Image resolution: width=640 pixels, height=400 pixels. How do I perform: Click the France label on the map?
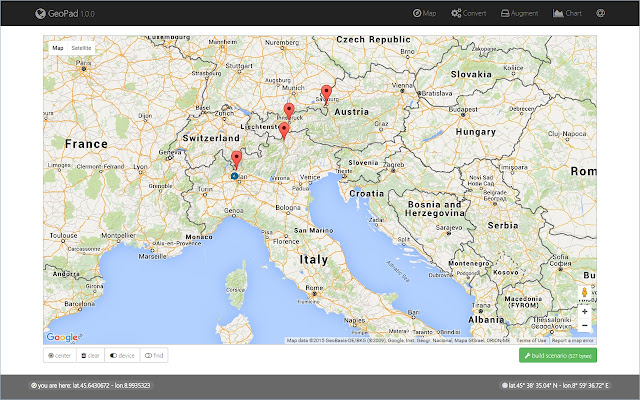[86, 144]
